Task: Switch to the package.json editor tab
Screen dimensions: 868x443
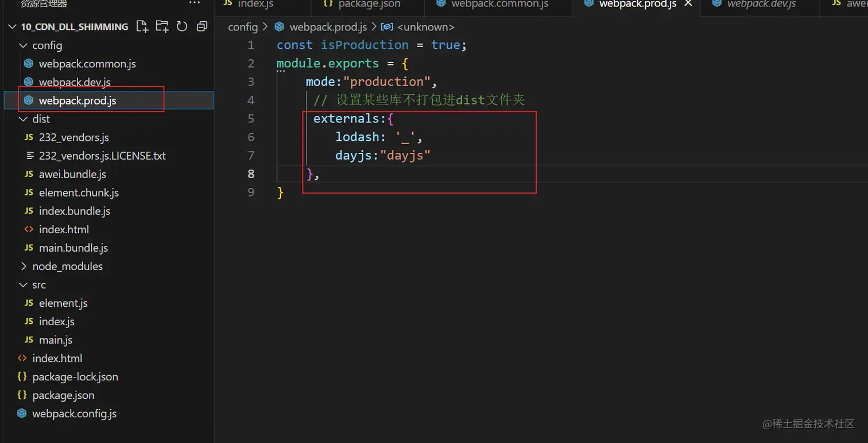Action: pyautogui.click(x=368, y=5)
